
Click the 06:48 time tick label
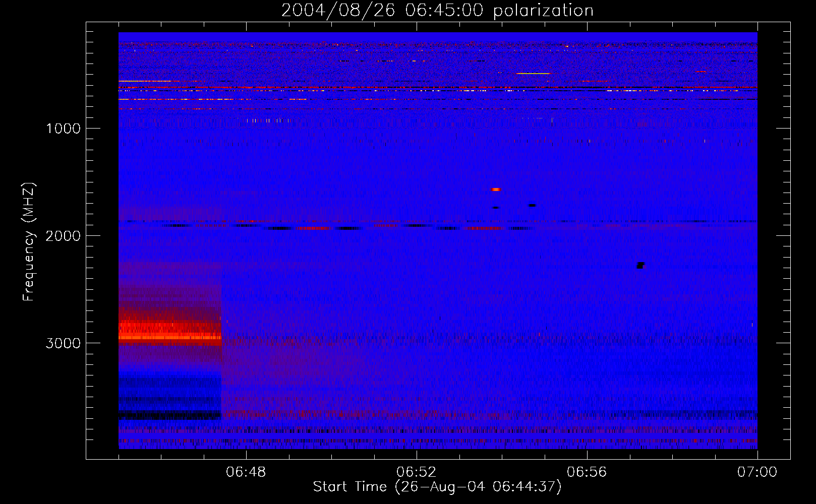pyautogui.click(x=246, y=472)
